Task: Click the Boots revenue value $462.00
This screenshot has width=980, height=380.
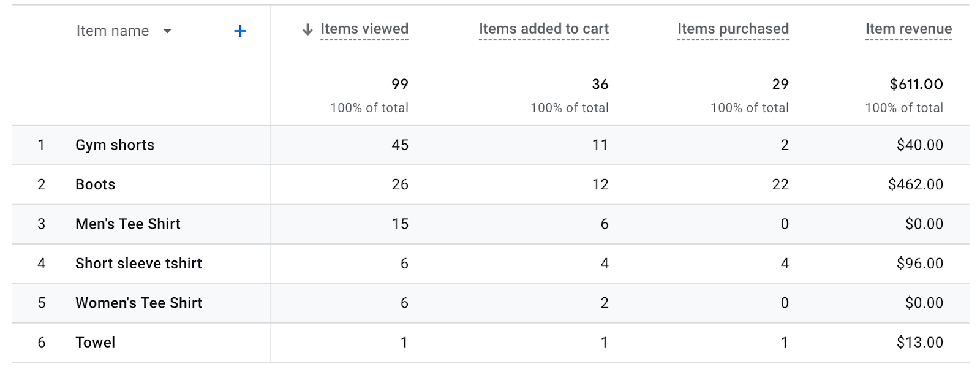Action: tap(915, 184)
